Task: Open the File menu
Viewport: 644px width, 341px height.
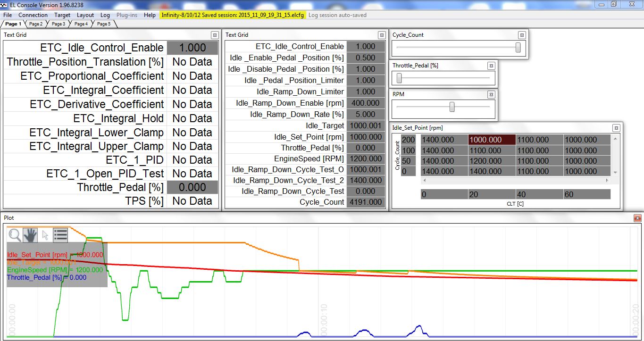Action: (8, 15)
